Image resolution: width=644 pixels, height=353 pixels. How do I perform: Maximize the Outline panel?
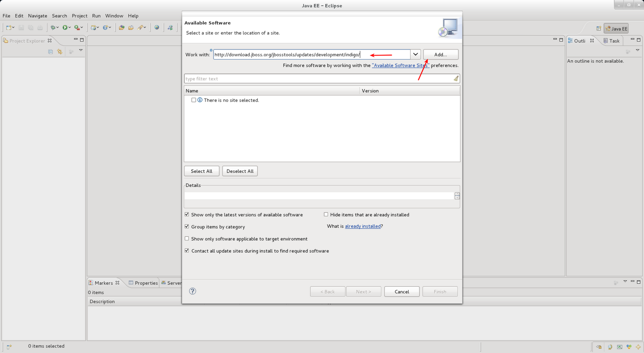[x=638, y=40]
